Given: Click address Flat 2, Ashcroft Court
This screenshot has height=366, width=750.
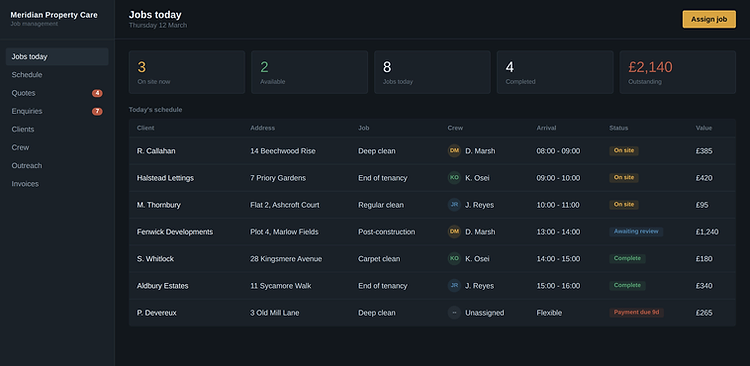Looking at the screenshot, I should (285, 205).
